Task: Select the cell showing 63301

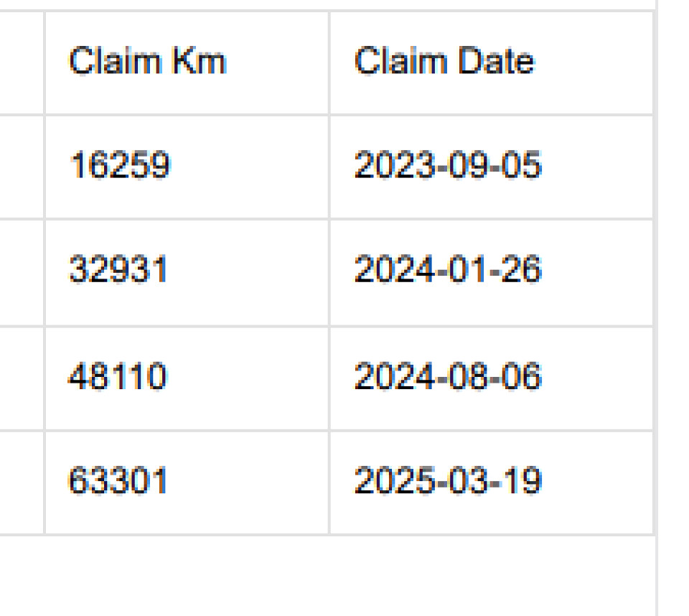Action: (117, 481)
